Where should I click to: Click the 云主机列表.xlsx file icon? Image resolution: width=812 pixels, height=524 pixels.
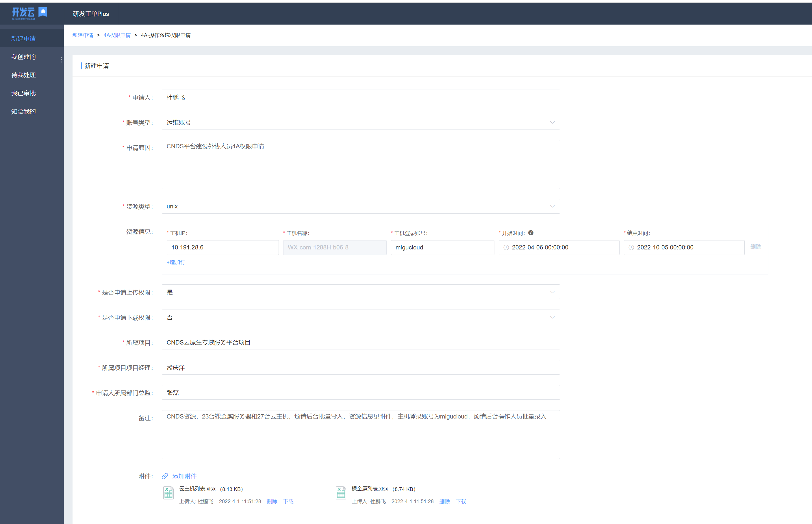pyautogui.click(x=168, y=493)
